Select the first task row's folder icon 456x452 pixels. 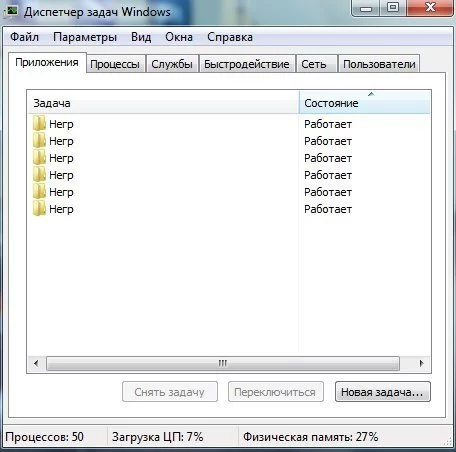(39, 124)
